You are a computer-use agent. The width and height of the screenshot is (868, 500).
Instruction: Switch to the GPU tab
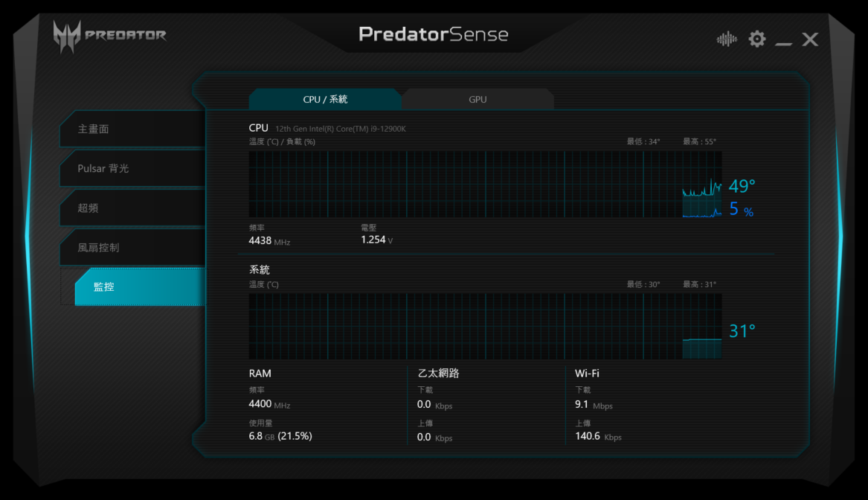(478, 99)
